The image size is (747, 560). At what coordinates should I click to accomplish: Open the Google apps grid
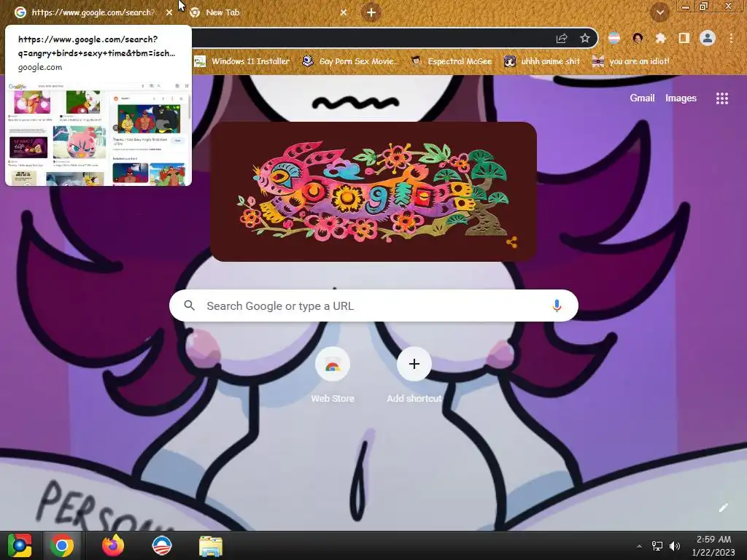pyautogui.click(x=722, y=98)
